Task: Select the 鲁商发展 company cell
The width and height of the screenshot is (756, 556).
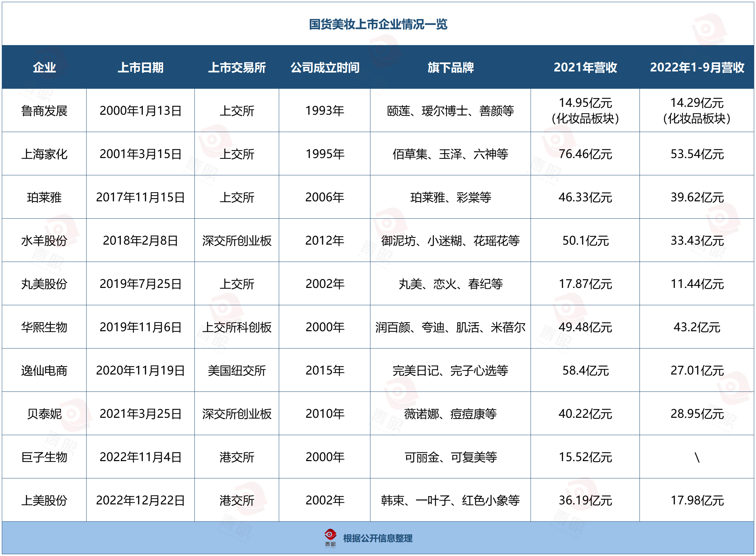Action: (x=44, y=111)
